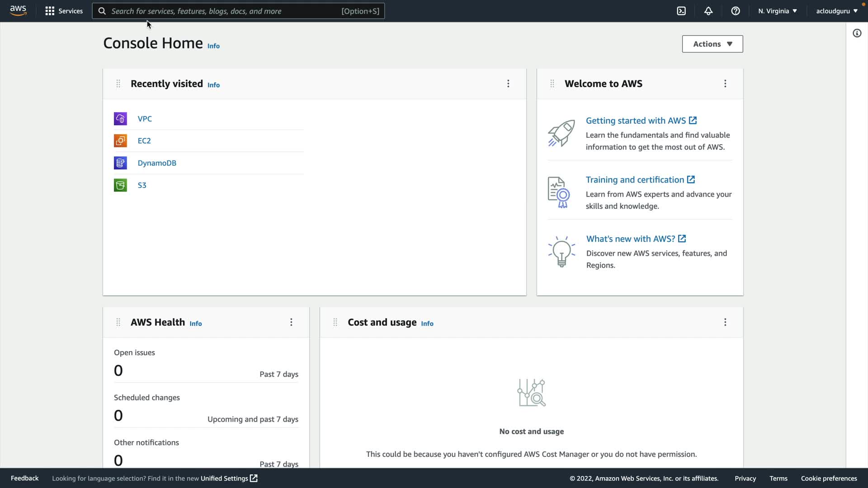868x488 pixels.
Task: Click the EC2 service icon
Action: [x=120, y=141]
